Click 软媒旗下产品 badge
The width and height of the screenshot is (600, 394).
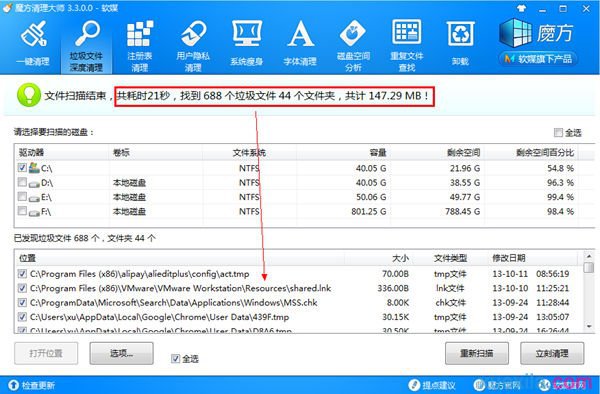pyautogui.click(x=538, y=59)
